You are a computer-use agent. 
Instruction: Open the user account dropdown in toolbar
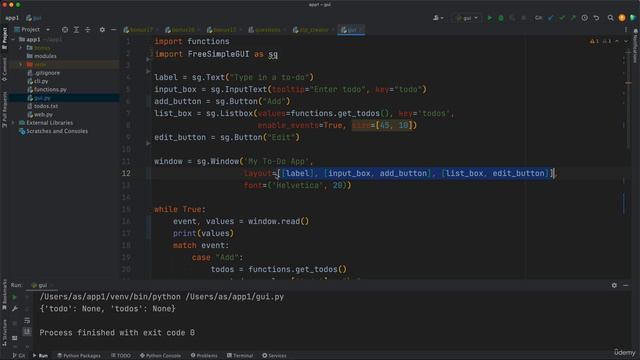(x=438, y=18)
